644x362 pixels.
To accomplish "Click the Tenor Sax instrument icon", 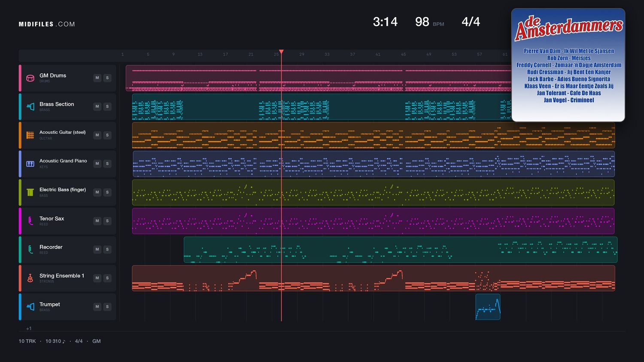I will [30, 221].
